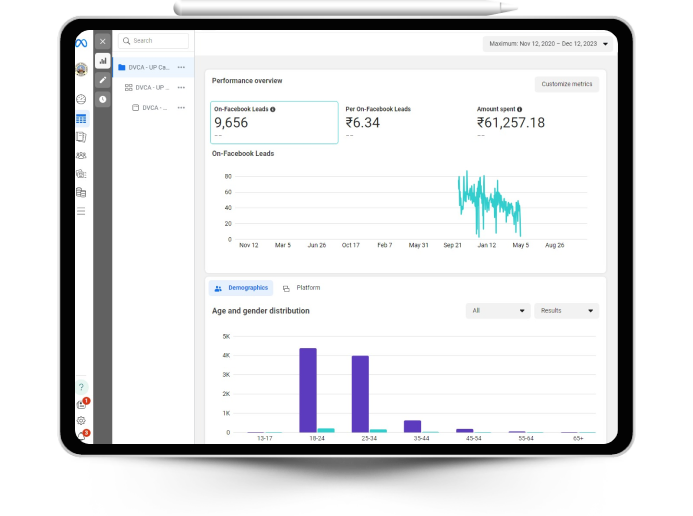Open the Help question mark icon
Viewport: 693px width, 516px height.
[81, 386]
